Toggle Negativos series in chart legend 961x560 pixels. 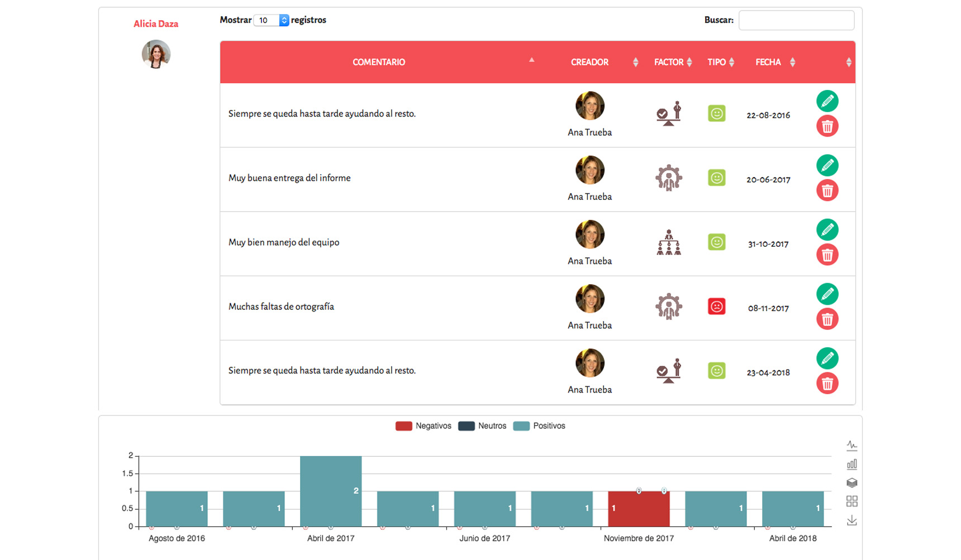click(x=423, y=426)
